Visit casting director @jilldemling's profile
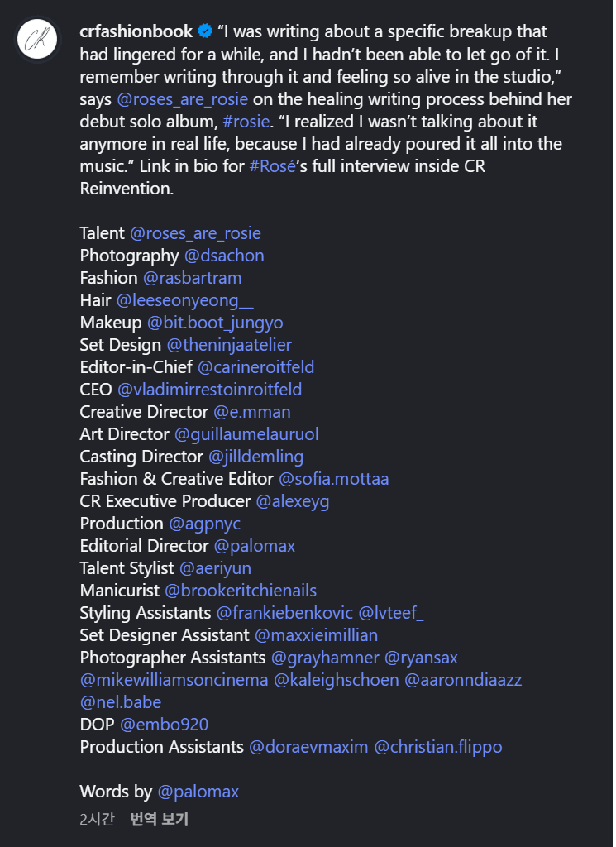 pos(255,457)
